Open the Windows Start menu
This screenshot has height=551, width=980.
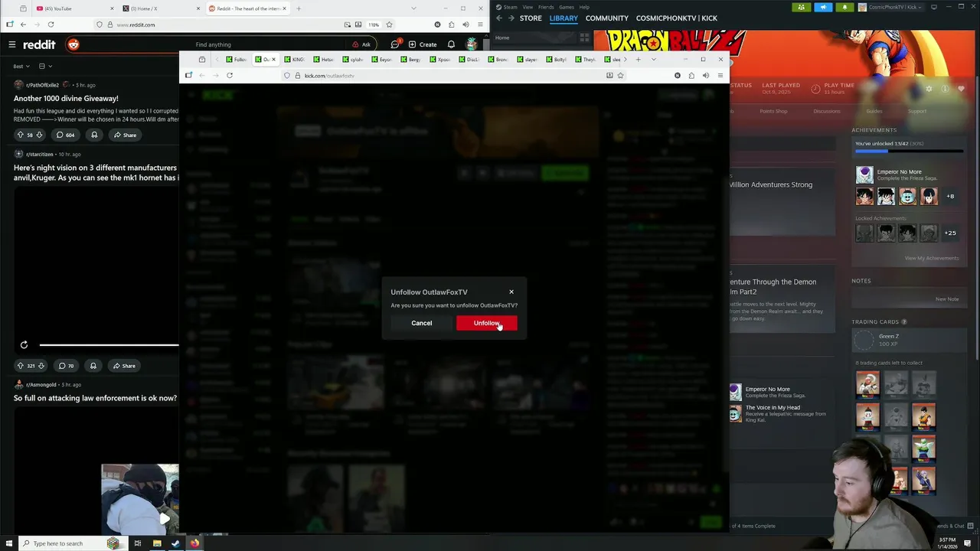[9, 543]
